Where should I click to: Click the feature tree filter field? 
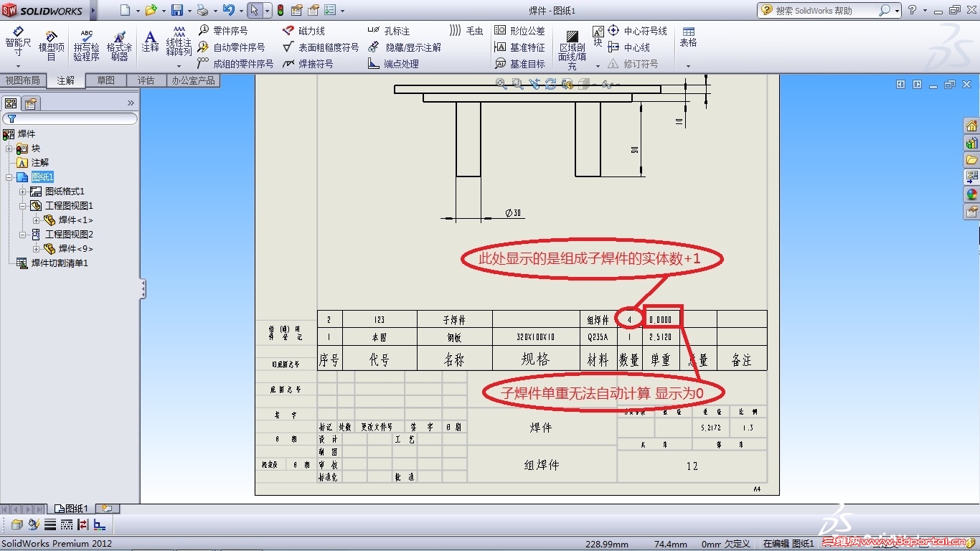(70, 118)
